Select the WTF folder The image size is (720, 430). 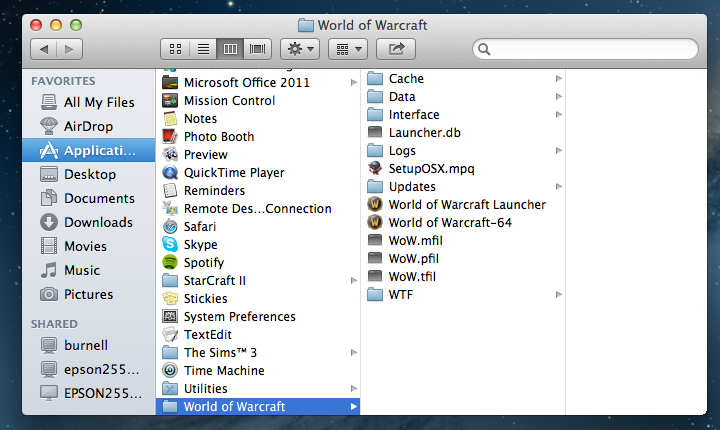(400, 294)
